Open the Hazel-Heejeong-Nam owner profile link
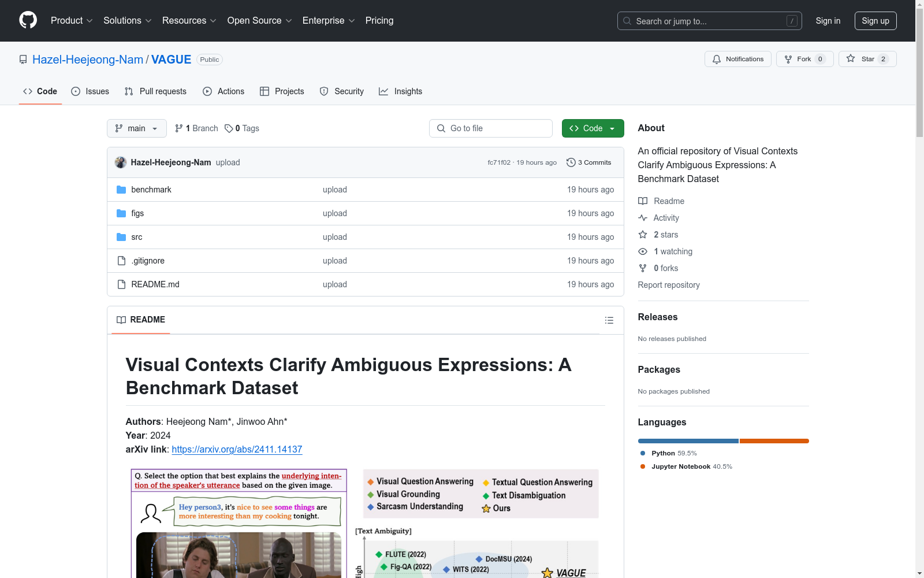The image size is (924, 578). (88, 60)
